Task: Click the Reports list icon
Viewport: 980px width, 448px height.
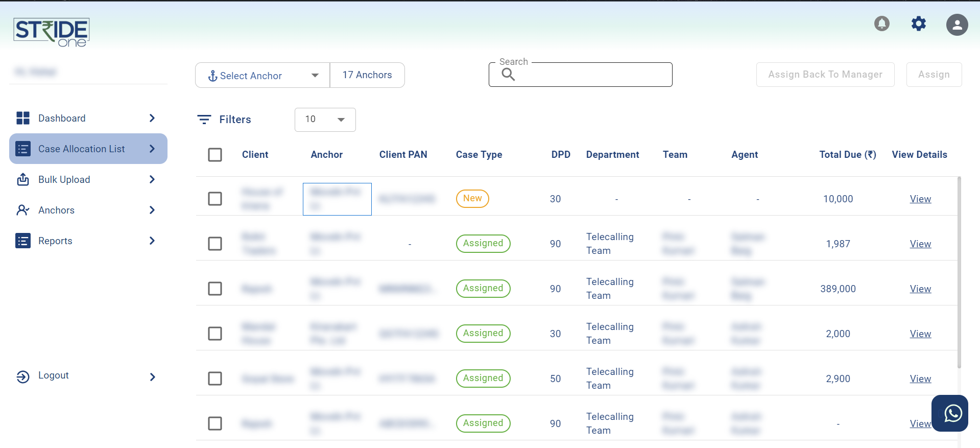Action: click(x=23, y=241)
